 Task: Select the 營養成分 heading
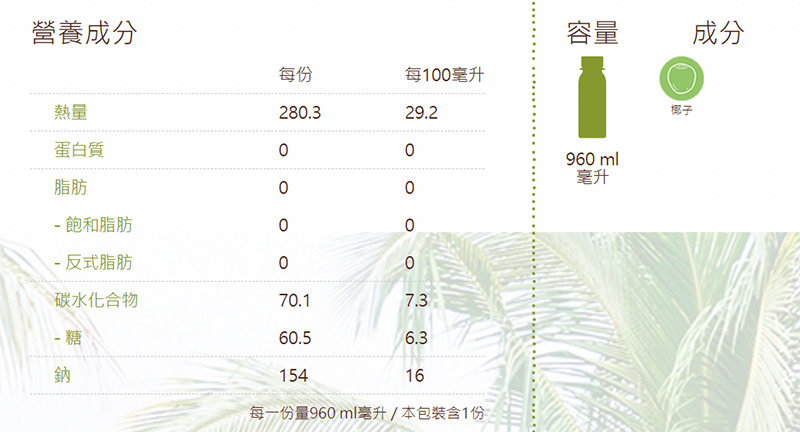point(84,33)
